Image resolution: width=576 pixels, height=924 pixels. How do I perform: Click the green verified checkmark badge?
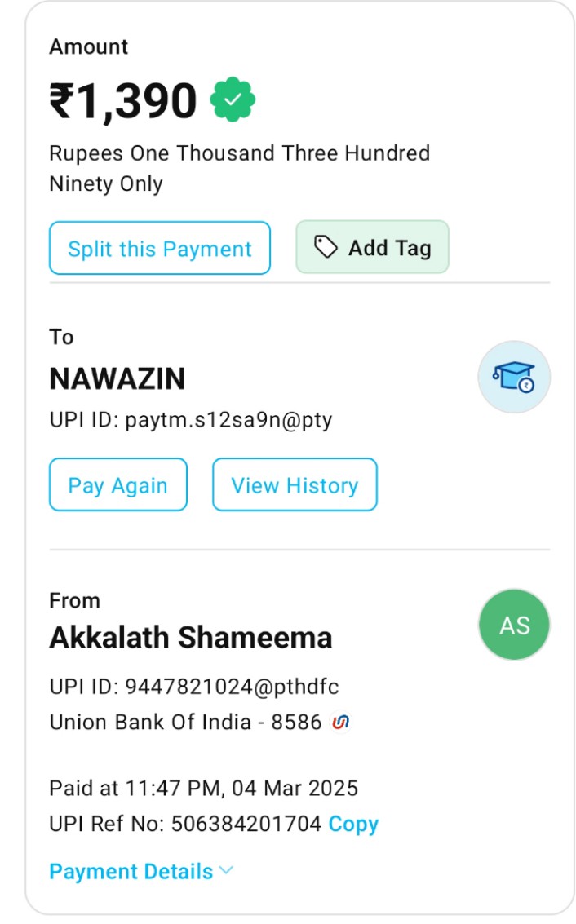pos(233,99)
